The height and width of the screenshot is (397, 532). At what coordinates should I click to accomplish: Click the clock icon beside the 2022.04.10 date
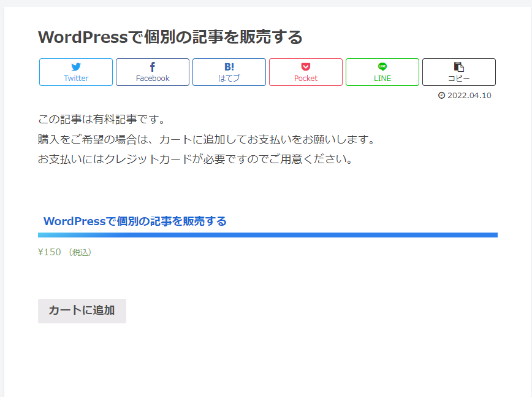tap(441, 96)
